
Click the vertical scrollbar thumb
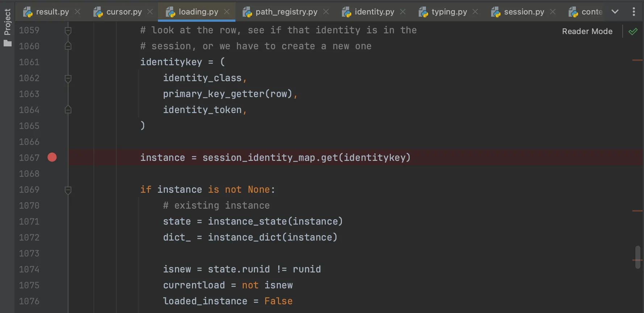pyautogui.click(x=637, y=257)
